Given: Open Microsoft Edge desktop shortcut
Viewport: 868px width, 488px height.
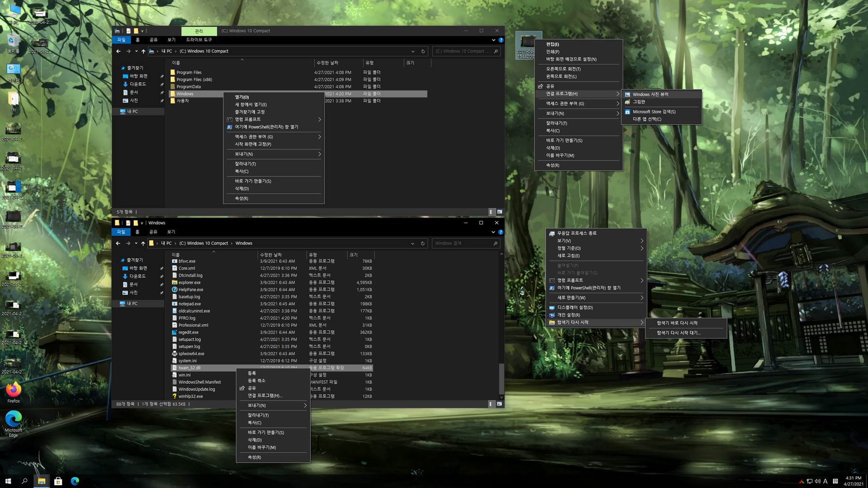Looking at the screenshot, I should 14,424.
